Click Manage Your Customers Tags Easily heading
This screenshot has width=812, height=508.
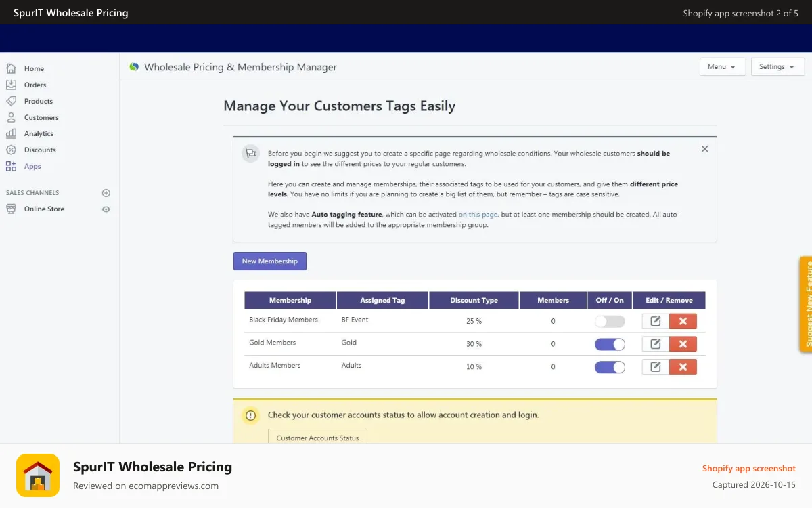(339, 106)
